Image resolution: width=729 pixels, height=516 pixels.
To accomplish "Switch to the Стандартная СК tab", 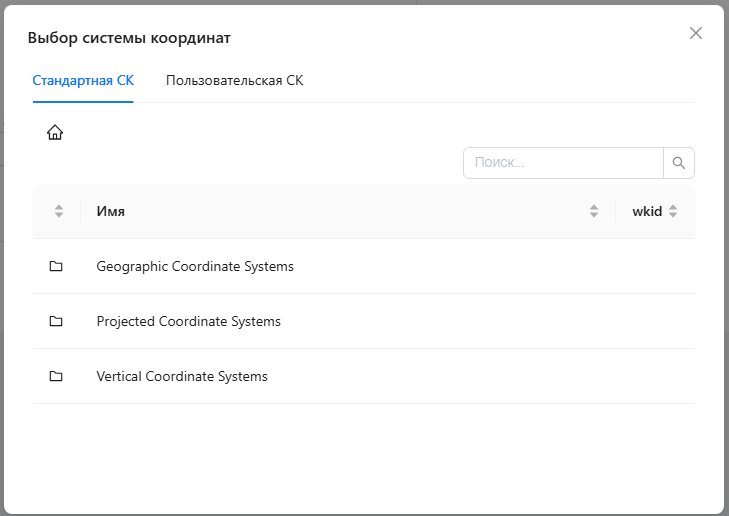I will coord(83,80).
